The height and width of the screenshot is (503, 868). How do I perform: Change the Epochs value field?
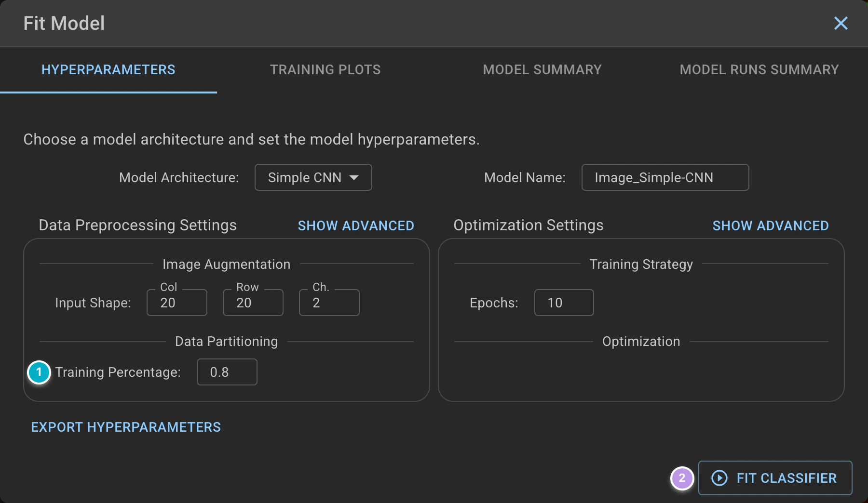point(564,303)
